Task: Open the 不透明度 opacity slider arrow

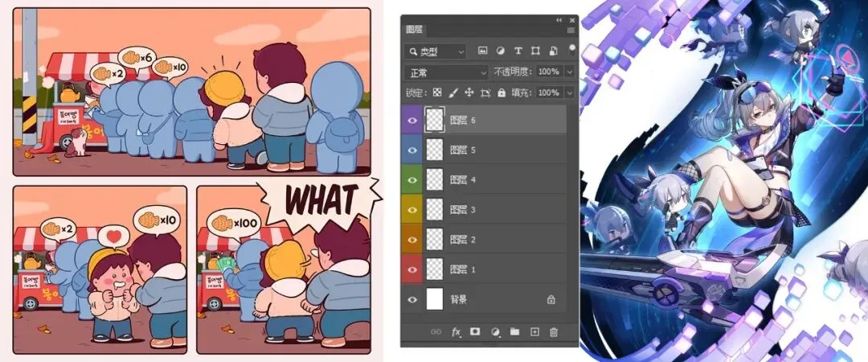Action: click(x=569, y=72)
